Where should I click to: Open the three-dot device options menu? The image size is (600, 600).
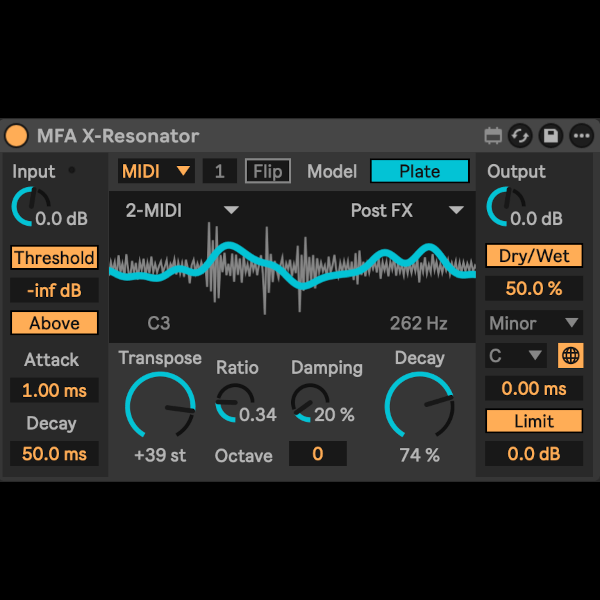pos(581,136)
